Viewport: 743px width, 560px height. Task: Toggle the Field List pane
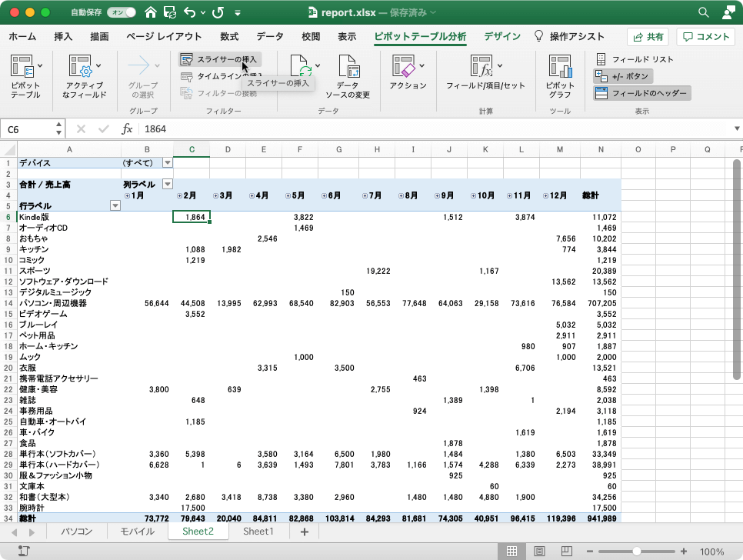(635, 59)
